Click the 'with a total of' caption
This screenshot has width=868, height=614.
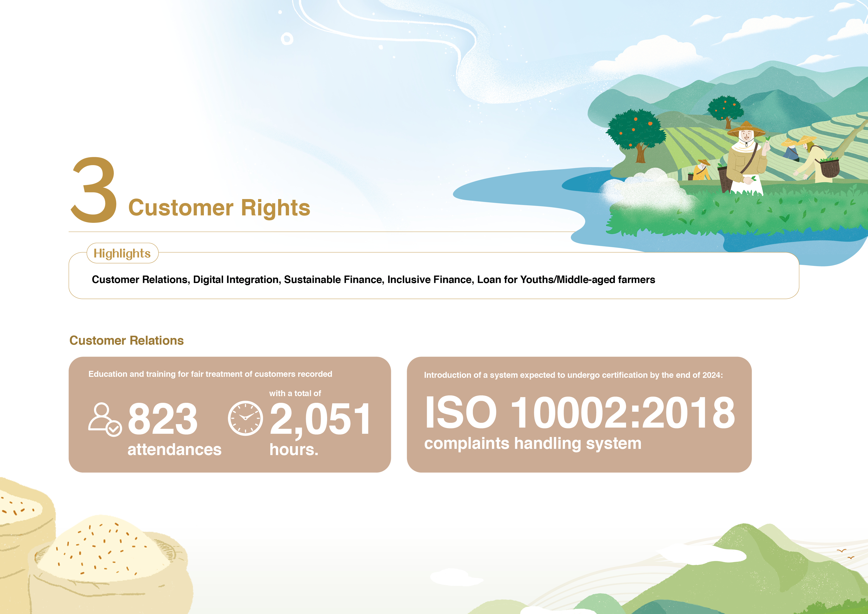point(295,393)
